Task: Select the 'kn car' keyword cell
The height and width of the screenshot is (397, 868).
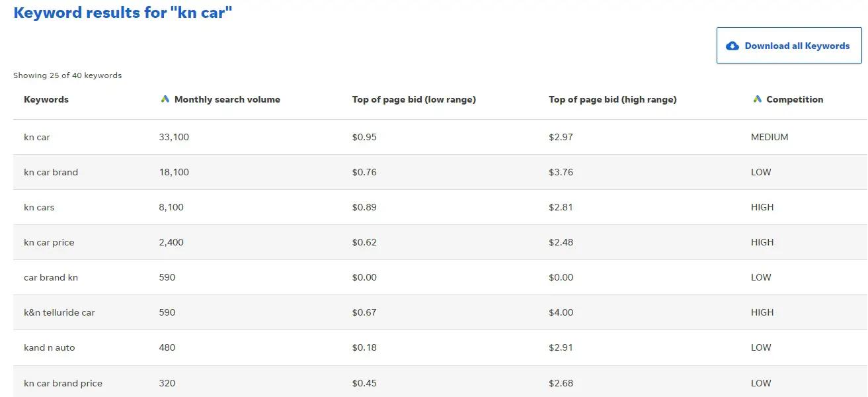Action: [37, 137]
